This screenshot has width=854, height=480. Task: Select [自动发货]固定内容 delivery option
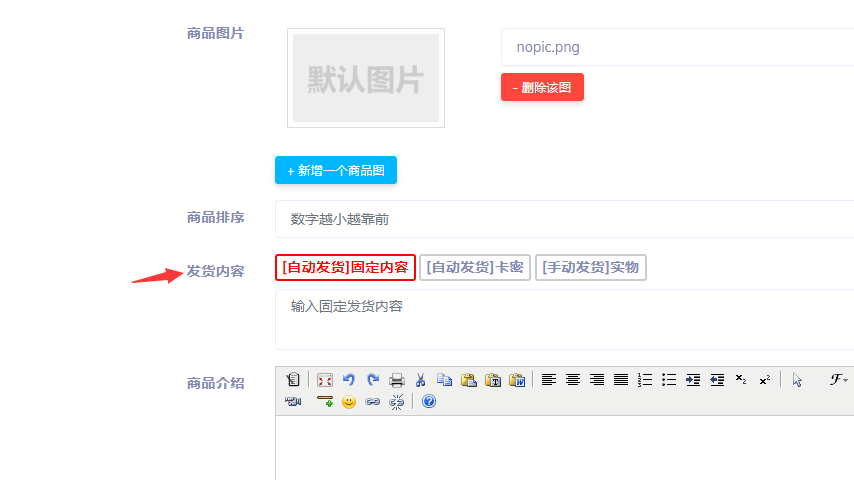click(345, 268)
